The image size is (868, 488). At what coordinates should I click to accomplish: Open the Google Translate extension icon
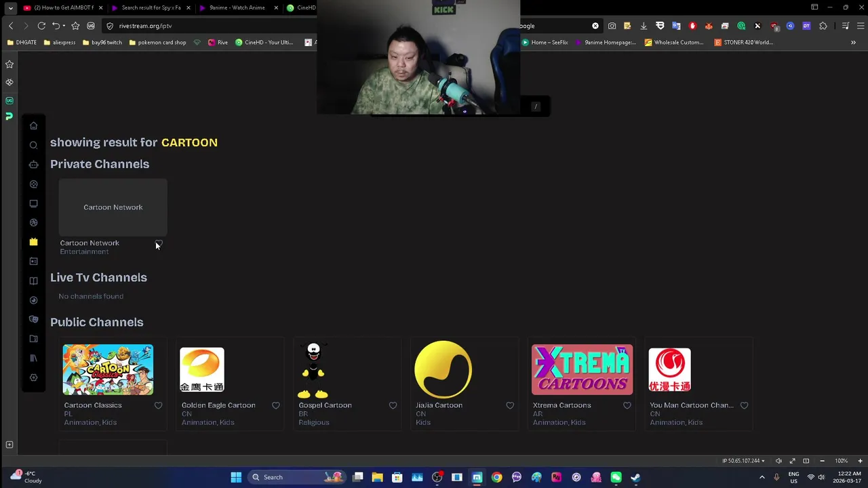click(x=676, y=26)
